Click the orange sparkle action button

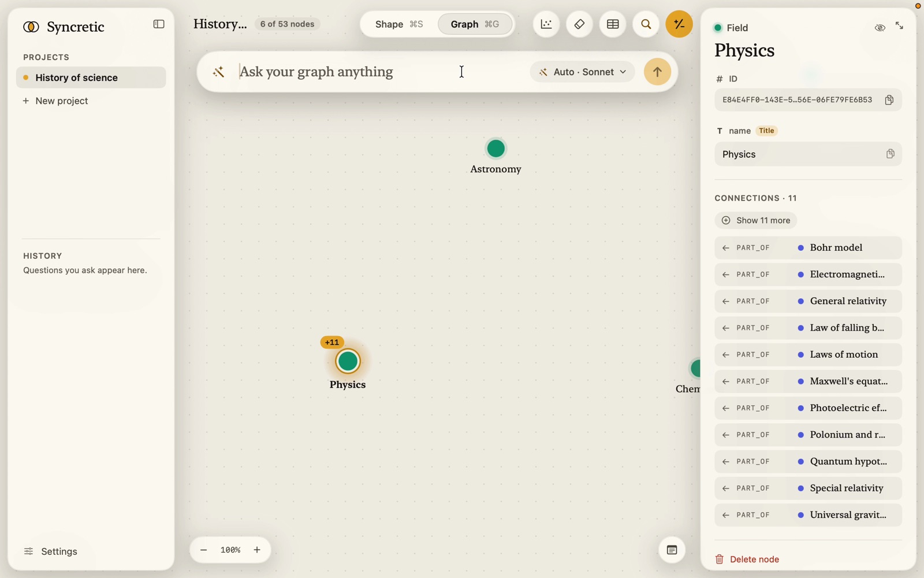coord(679,24)
